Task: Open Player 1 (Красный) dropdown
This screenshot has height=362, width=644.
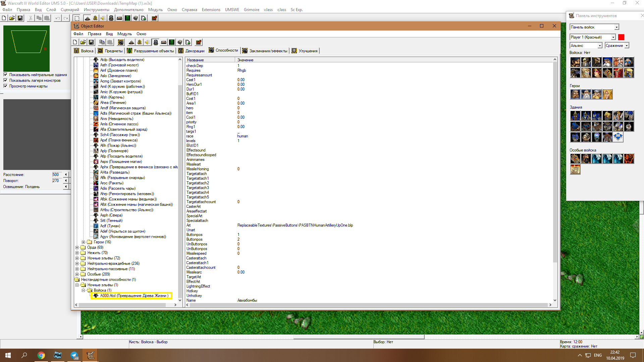Action: 613,37
